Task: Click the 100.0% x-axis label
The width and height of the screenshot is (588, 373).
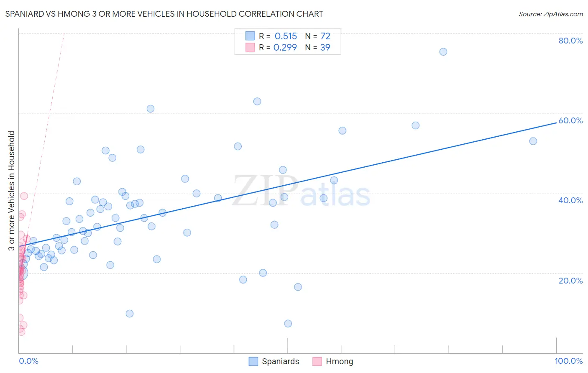Action: click(x=569, y=361)
